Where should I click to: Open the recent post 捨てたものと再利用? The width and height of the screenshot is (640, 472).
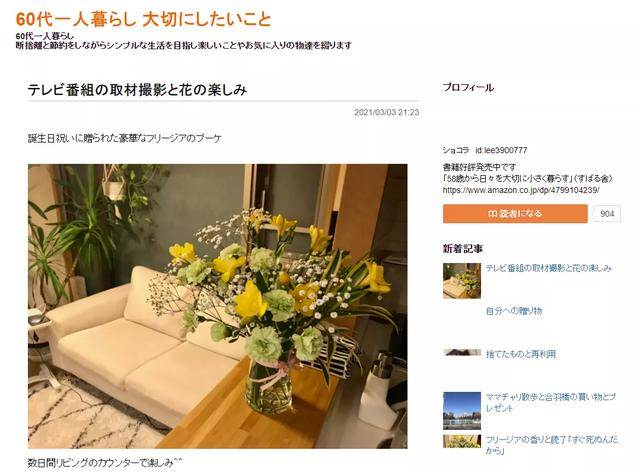point(520,354)
